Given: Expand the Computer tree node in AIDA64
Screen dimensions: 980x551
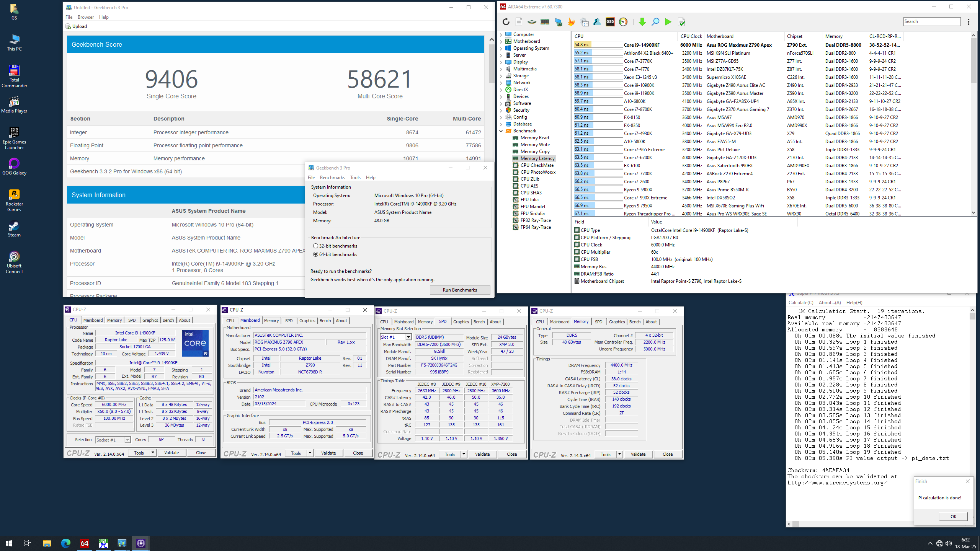Looking at the screenshot, I should [x=501, y=34].
